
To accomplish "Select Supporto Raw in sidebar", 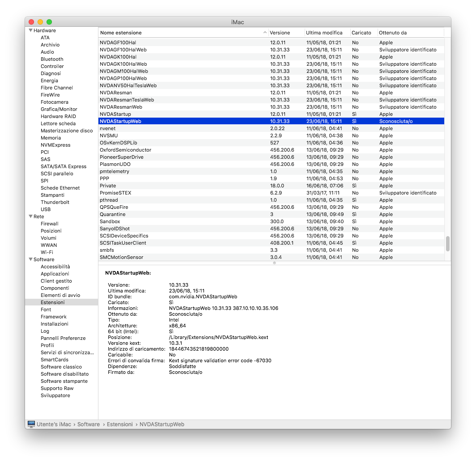I will point(57,388).
